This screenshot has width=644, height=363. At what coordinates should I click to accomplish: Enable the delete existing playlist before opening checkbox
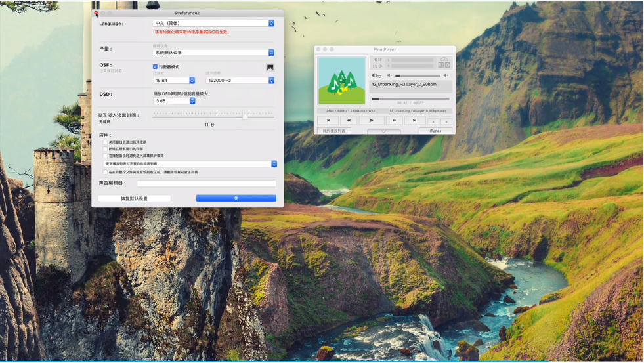click(x=105, y=172)
